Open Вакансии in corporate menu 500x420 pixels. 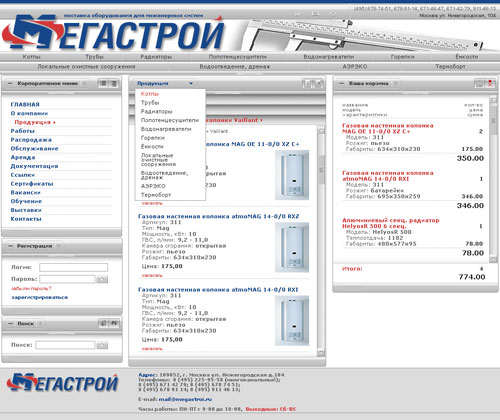tap(25, 192)
